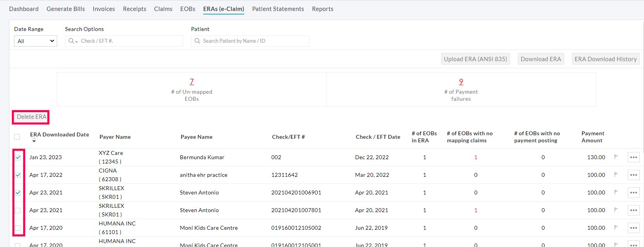644x247 pixels.
Task: Click flag icon on HUMANA INC 019160012105002 row
Action: (616, 227)
